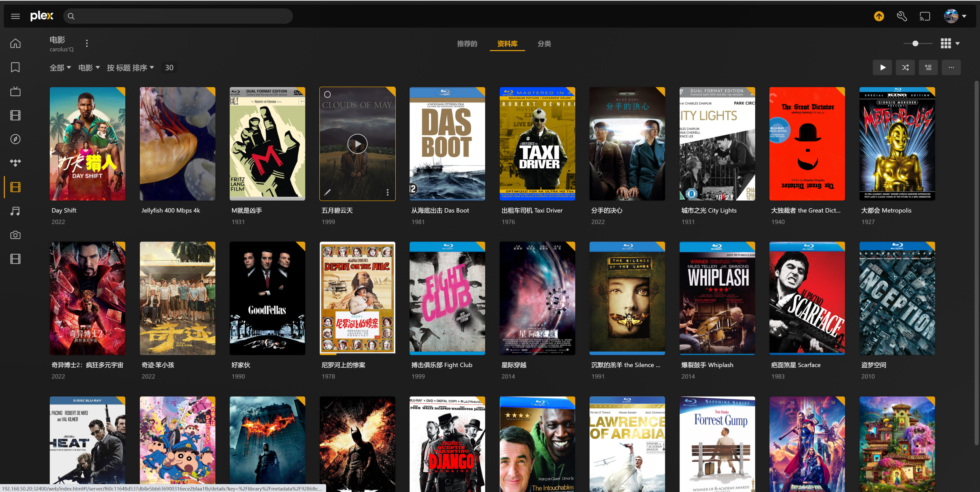Open the Live TV sidebar icon

[15, 91]
